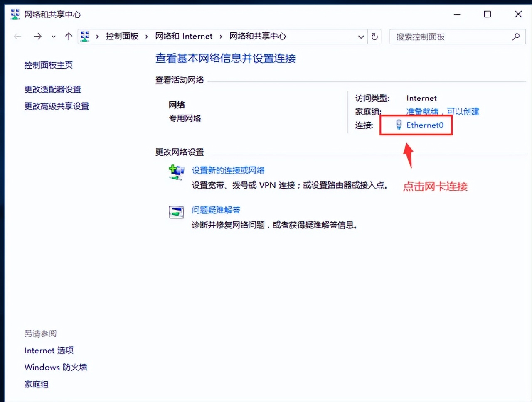Viewport: 532px width, 402px height.
Task: Click the Ethernet0 network adapter icon
Action: pos(399,125)
